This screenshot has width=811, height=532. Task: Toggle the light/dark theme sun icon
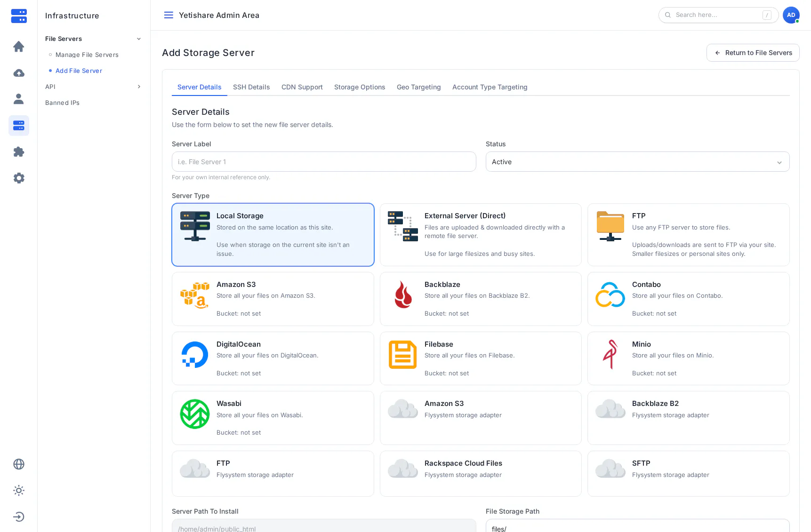click(x=19, y=491)
